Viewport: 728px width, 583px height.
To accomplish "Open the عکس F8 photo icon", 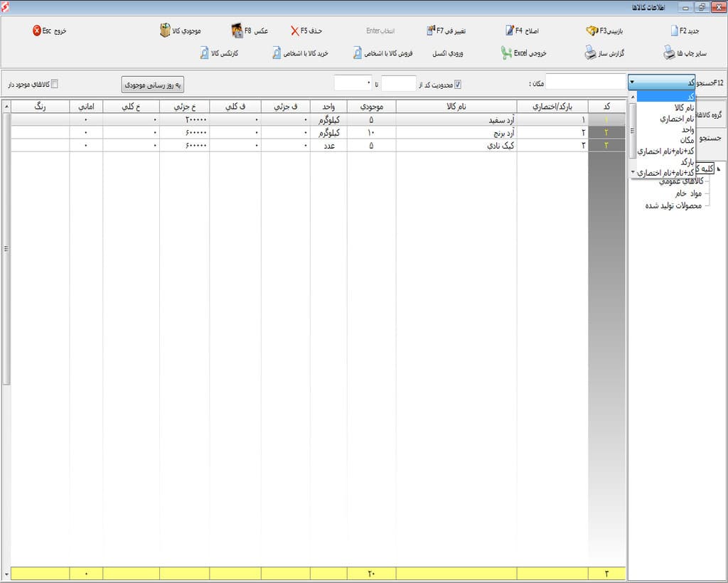I will tap(237, 31).
